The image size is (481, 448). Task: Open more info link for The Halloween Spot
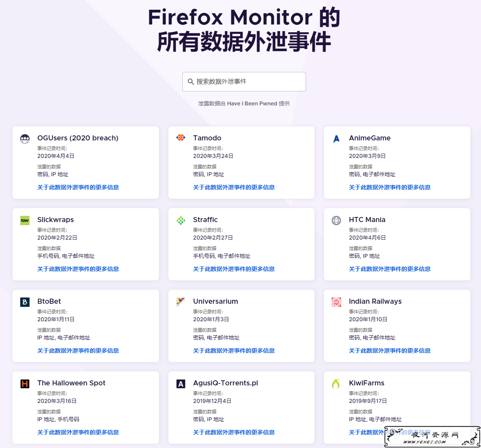pyautogui.click(x=78, y=432)
